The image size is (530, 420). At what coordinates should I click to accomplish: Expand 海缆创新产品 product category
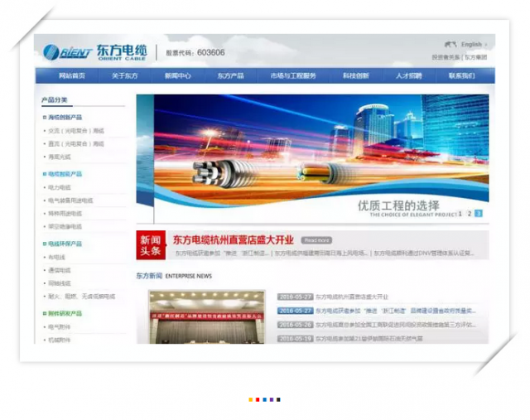tap(65, 118)
